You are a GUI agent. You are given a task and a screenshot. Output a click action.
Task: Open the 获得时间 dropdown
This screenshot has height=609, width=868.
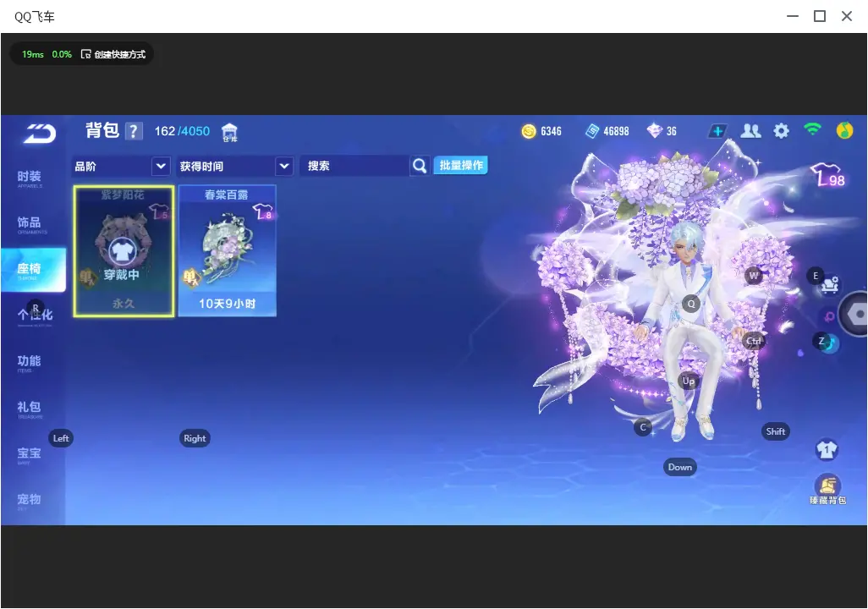[x=235, y=166]
